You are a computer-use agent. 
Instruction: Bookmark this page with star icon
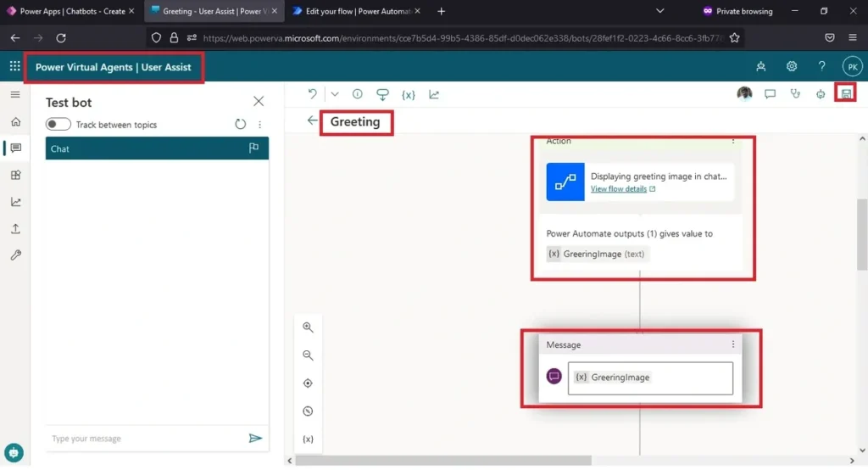click(x=735, y=37)
